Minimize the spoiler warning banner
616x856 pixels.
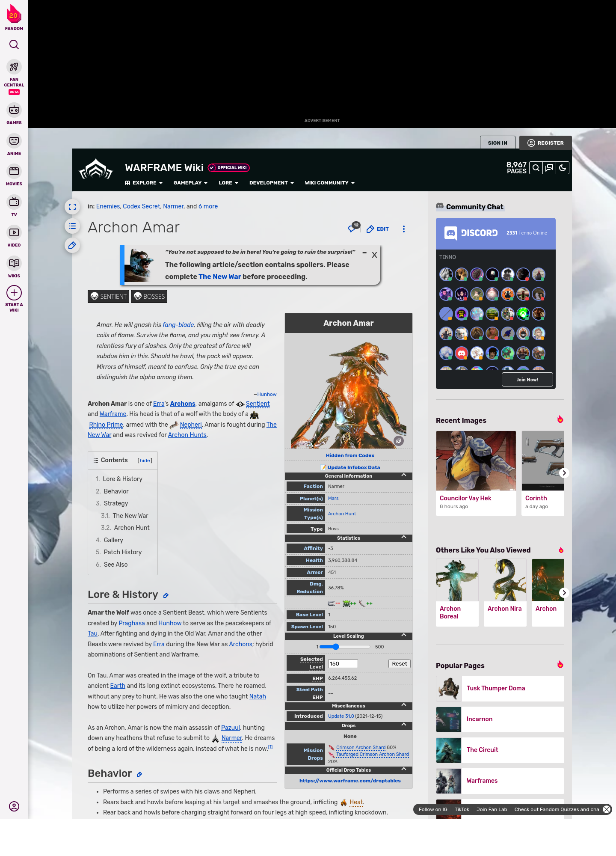click(x=364, y=253)
